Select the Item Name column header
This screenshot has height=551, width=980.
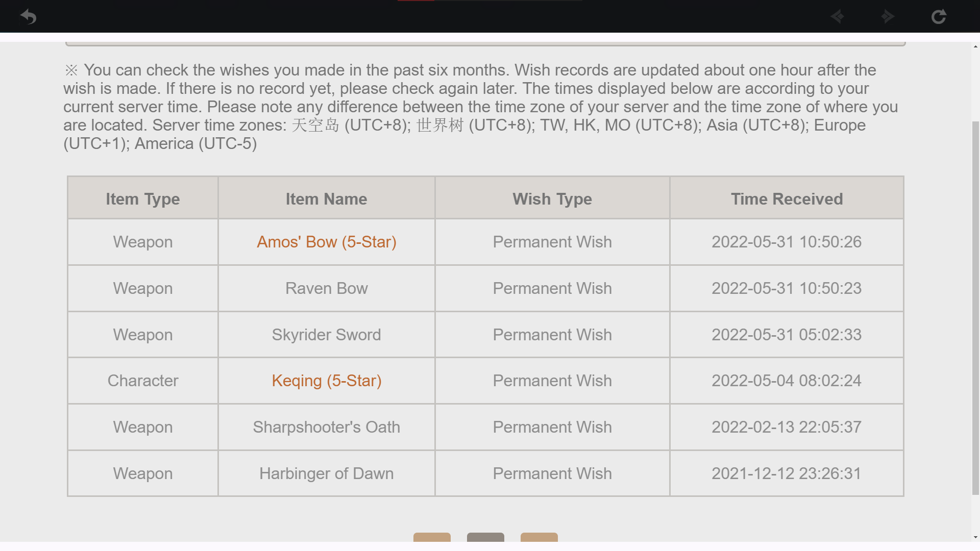coord(326,199)
